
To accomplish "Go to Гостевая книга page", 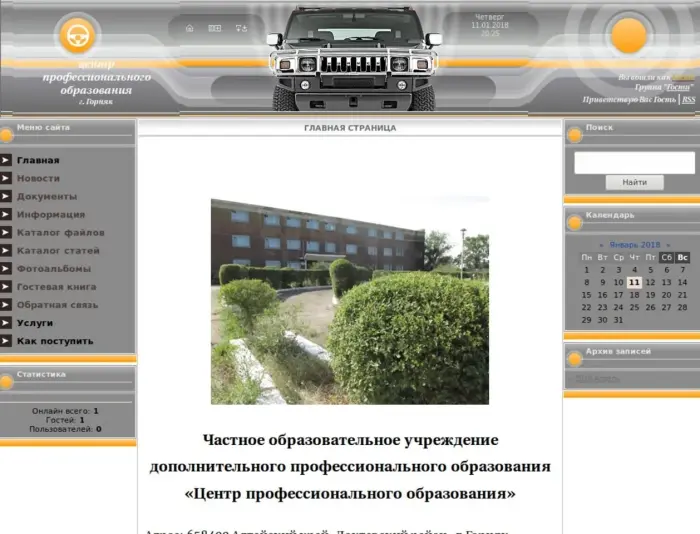I will click(x=57, y=287).
